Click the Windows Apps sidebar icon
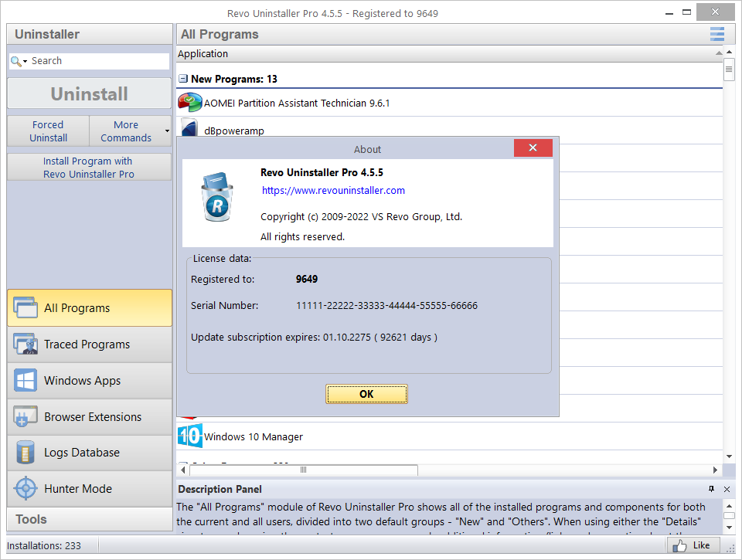 (x=26, y=380)
